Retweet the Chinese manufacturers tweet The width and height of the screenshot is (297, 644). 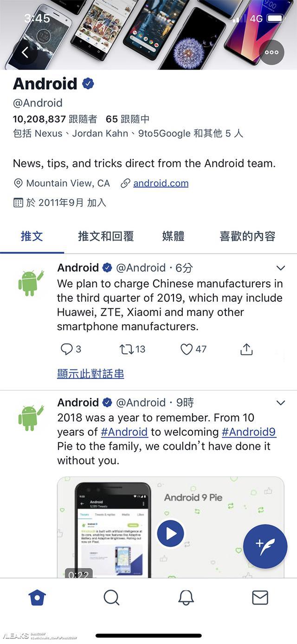tap(127, 349)
